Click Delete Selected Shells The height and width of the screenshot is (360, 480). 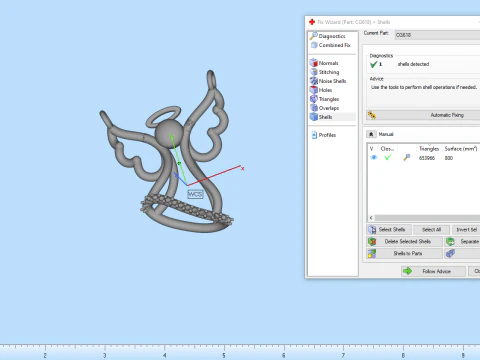[405, 241]
